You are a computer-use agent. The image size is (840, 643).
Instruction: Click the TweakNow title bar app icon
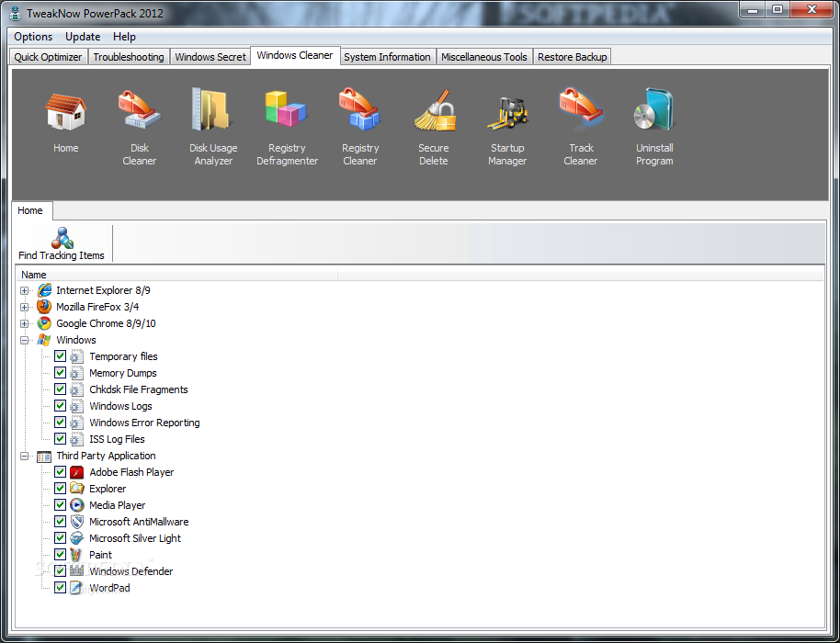[x=16, y=14]
